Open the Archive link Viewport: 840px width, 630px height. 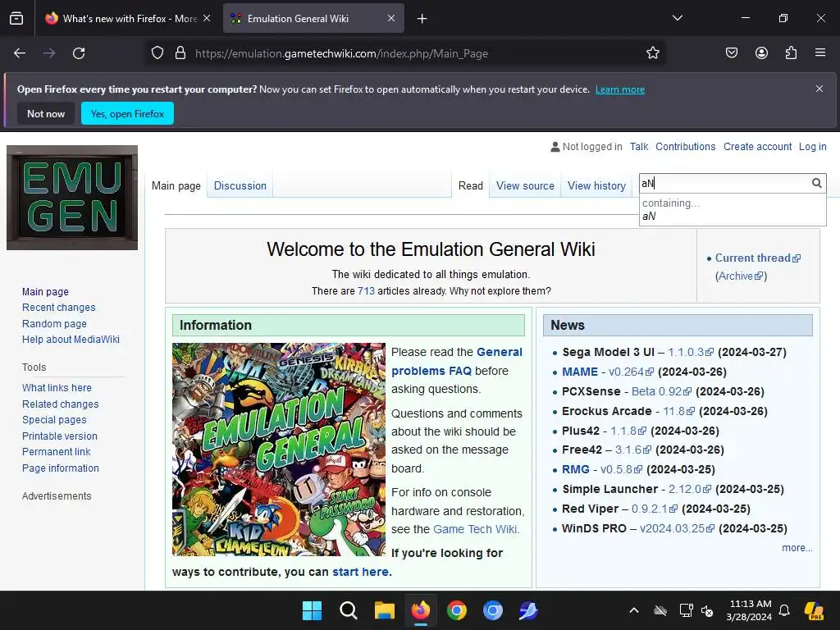[741, 276]
